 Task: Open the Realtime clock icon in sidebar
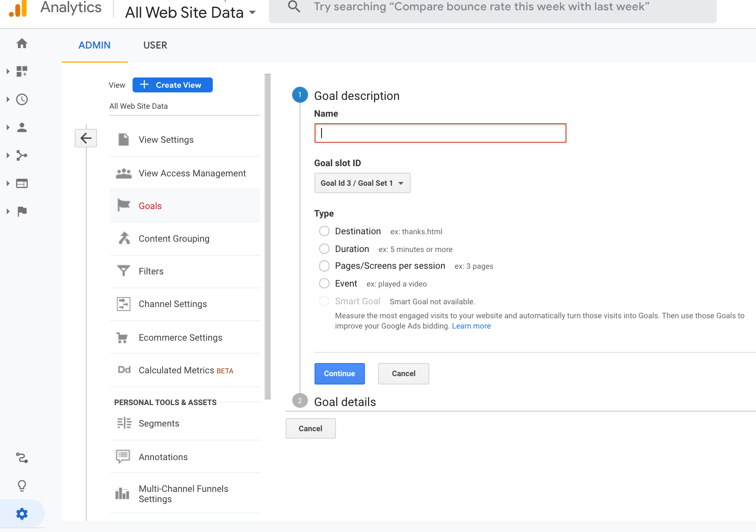[22, 99]
